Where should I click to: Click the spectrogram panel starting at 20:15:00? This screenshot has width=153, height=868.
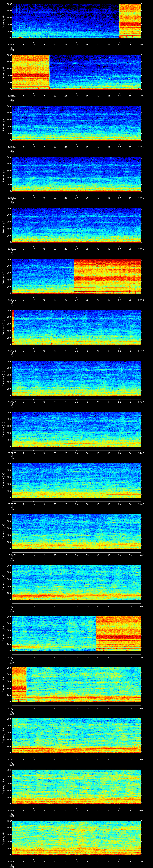tap(76, 72)
